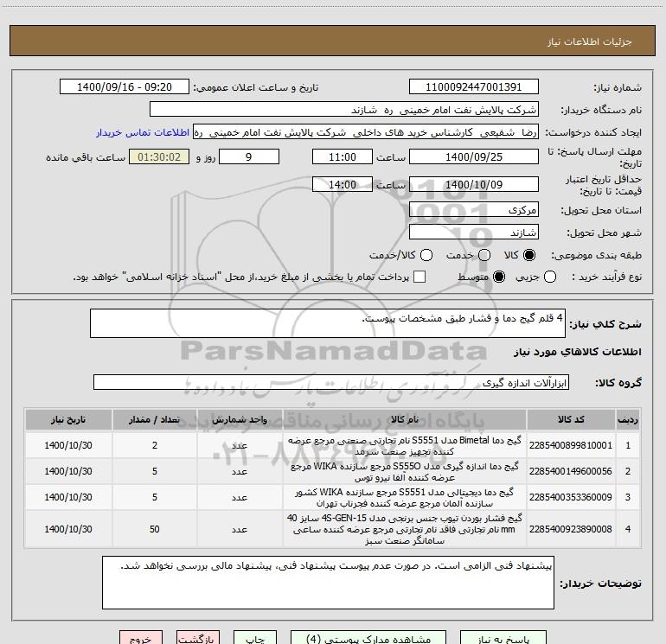The image size is (666, 644).
Task: Click item code 2285400149600056
Action: pos(571,471)
